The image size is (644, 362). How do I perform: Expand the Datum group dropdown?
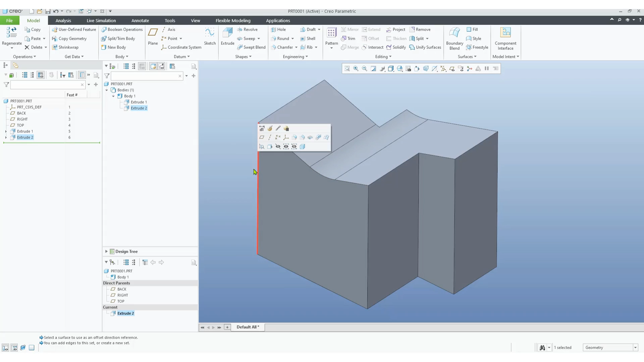(182, 57)
